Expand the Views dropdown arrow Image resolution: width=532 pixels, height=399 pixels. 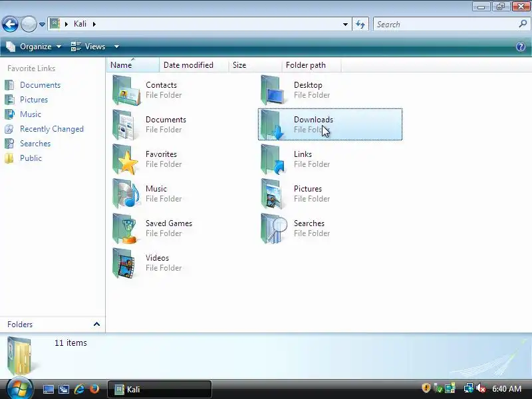click(x=116, y=47)
